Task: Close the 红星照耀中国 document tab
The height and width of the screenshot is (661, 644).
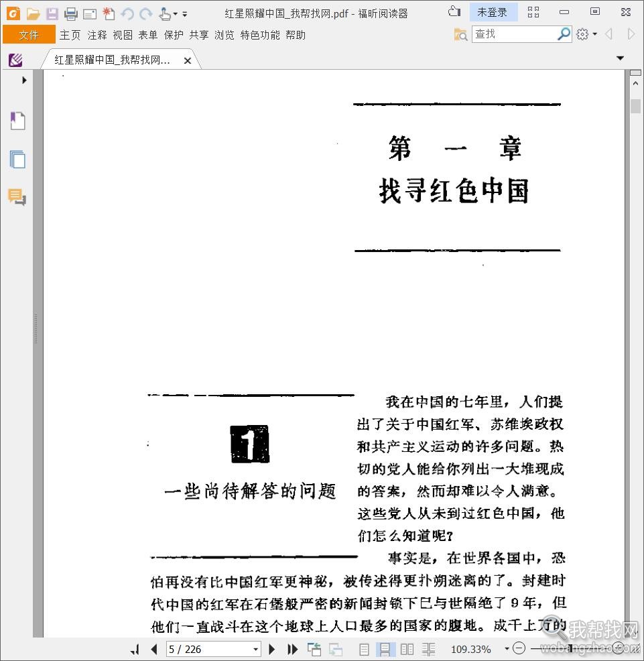Action: click(188, 61)
